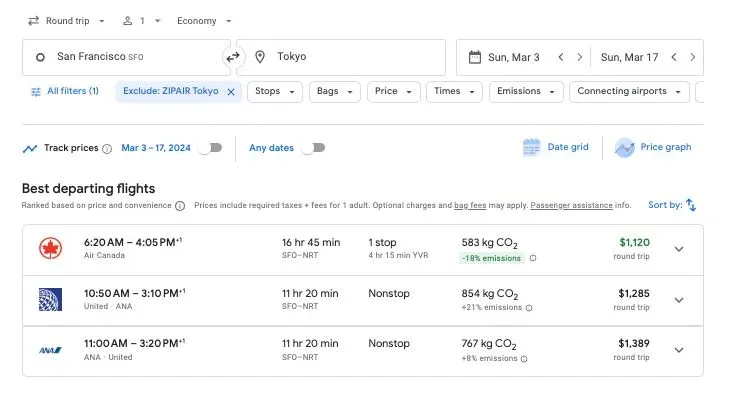Image resolution: width=746 pixels, height=395 pixels.
Task: Show Track prices info icon
Action: [x=107, y=149]
